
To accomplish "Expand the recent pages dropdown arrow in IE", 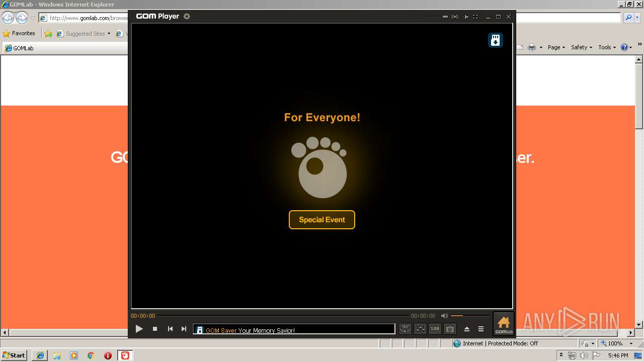I will pos(33,18).
